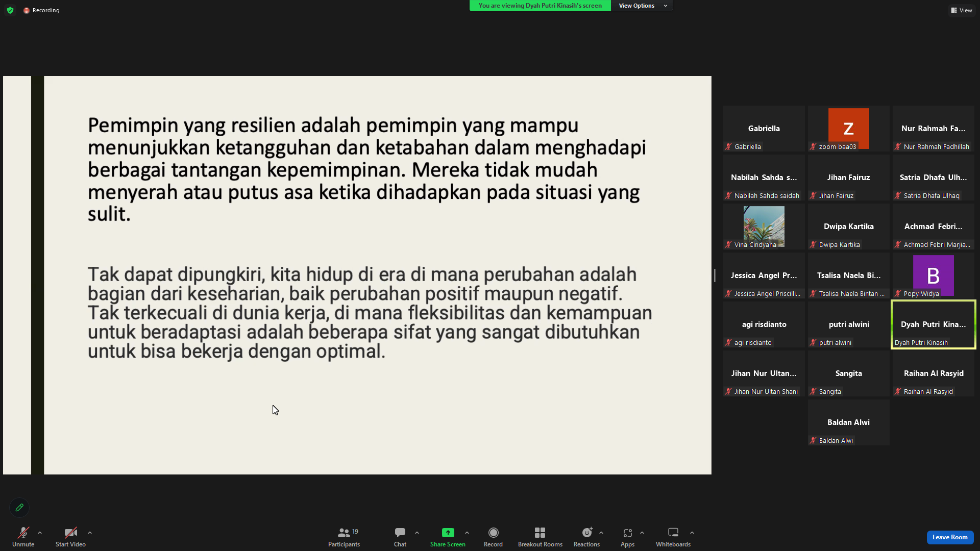Expand reactions options arrow

pyautogui.click(x=601, y=533)
